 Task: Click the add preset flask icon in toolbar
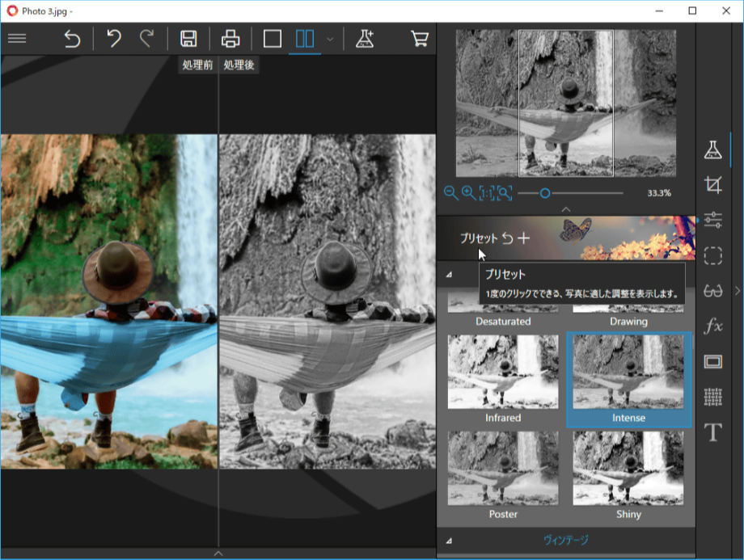pyautogui.click(x=365, y=39)
